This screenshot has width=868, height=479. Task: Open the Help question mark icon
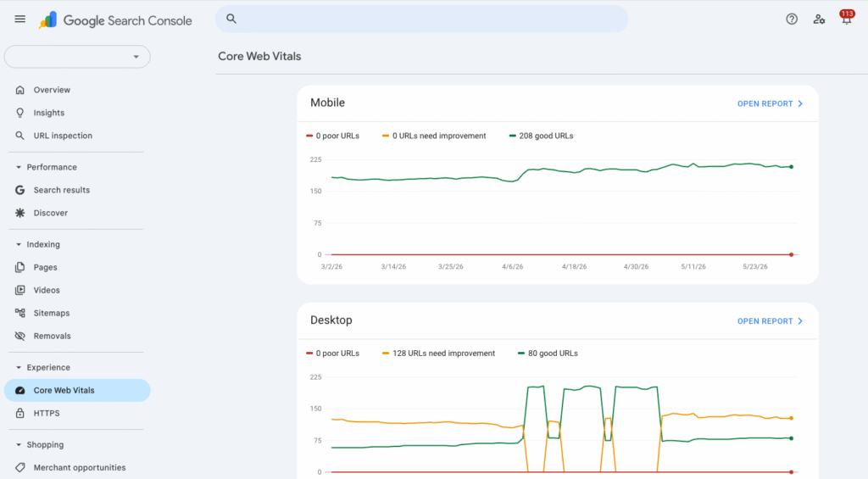pyautogui.click(x=792, y=19)
